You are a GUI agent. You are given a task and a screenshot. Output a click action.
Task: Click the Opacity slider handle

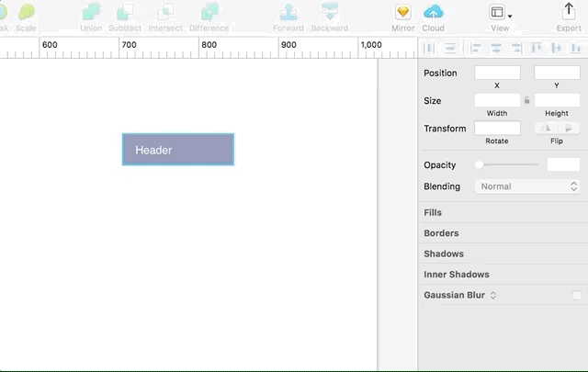479,164
